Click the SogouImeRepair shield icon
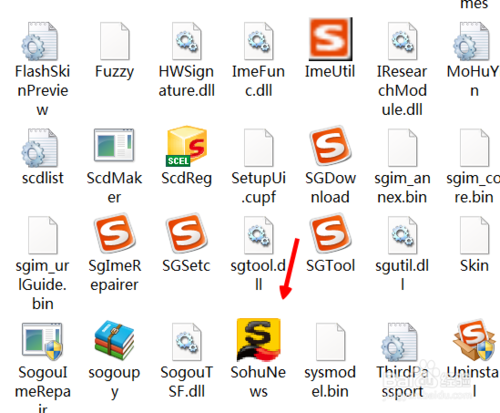This screenshot has height=413, width=500. [x=42, y=341]
